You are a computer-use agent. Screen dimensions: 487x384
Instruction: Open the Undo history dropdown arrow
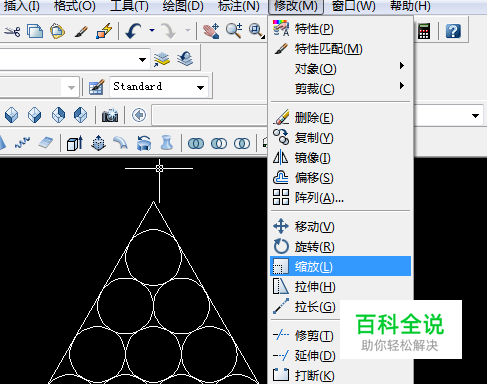[152, 31]
